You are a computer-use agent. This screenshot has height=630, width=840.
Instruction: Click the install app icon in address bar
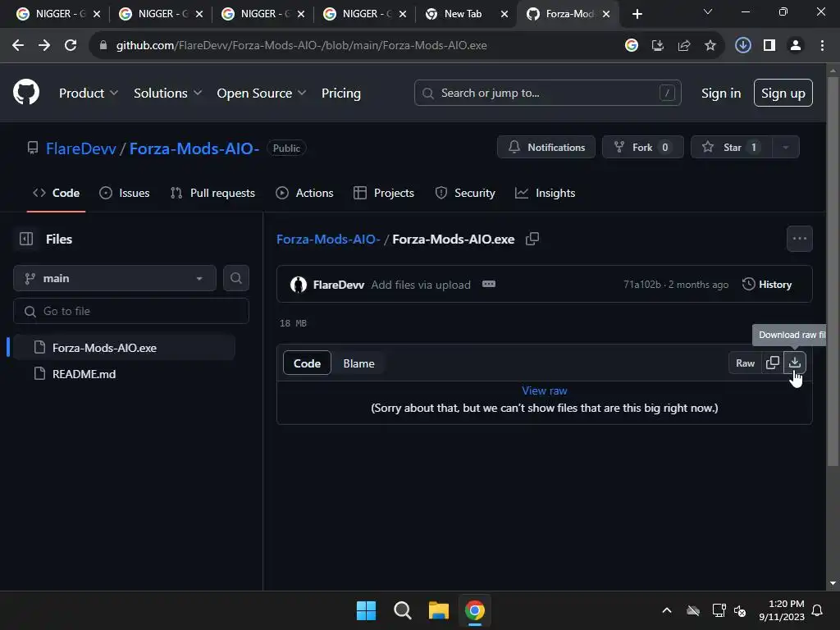[x=657, y=46]
